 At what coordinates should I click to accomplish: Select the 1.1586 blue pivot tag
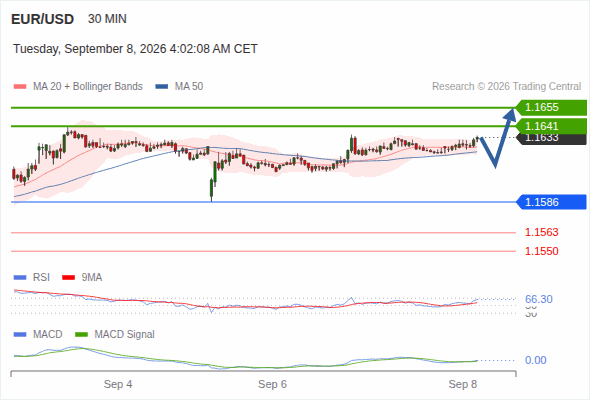coord(551,202)
